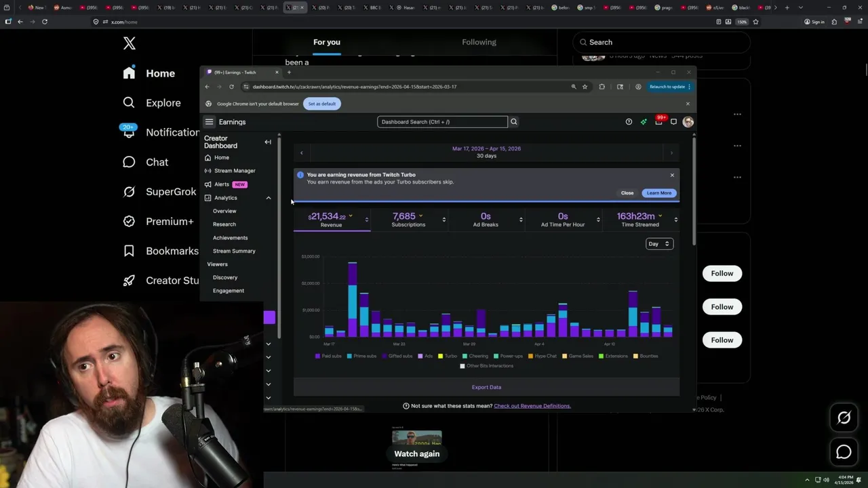Image resolution: width=868 pixels, height=488 pixels.
Task: Toggle Bounties series in chart legend
Action: pos(646,356)
